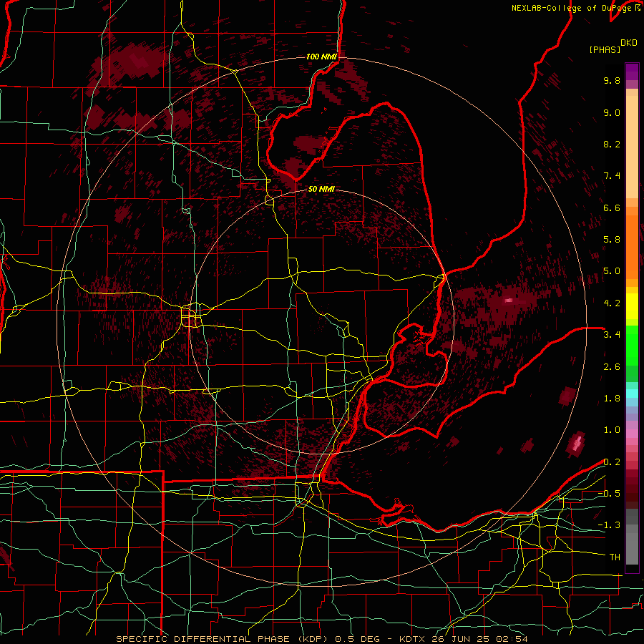Click the yellow segment of the colorbar
The image size is (644, 644).
(632, 306)
